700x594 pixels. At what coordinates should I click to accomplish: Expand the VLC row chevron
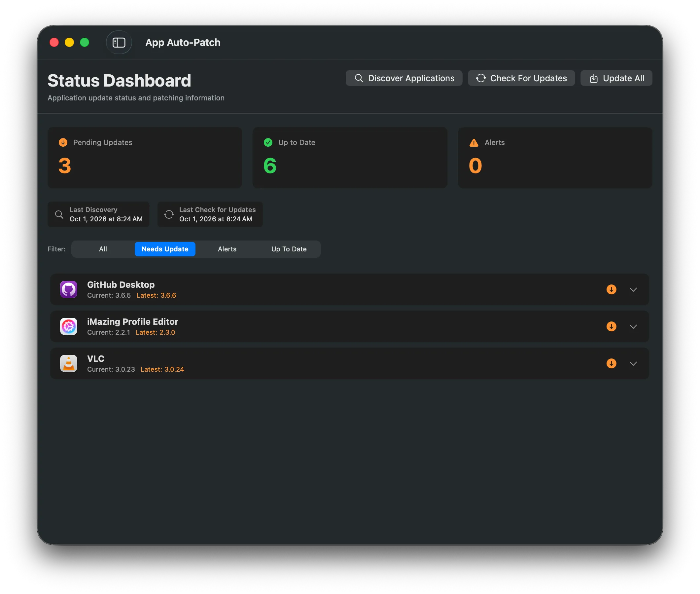click(633, 364)
